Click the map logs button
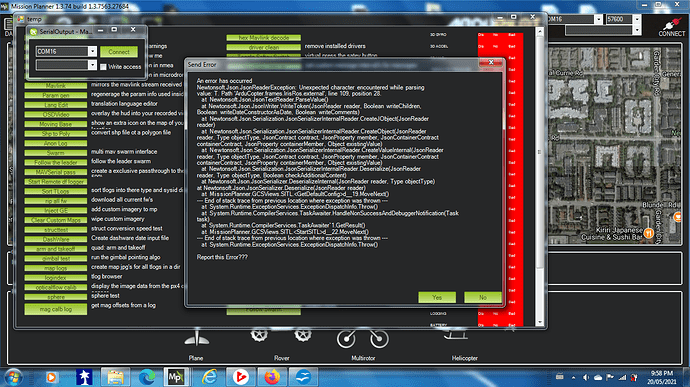690x387 pixels. pyautogui.click(x=56, y=268)
